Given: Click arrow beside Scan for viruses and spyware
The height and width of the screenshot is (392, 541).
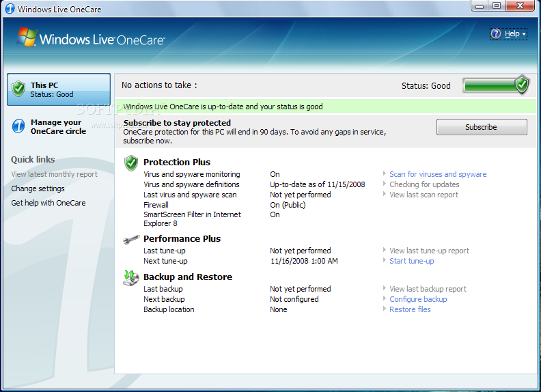Looking at the screenshot, I should (385, 173).
